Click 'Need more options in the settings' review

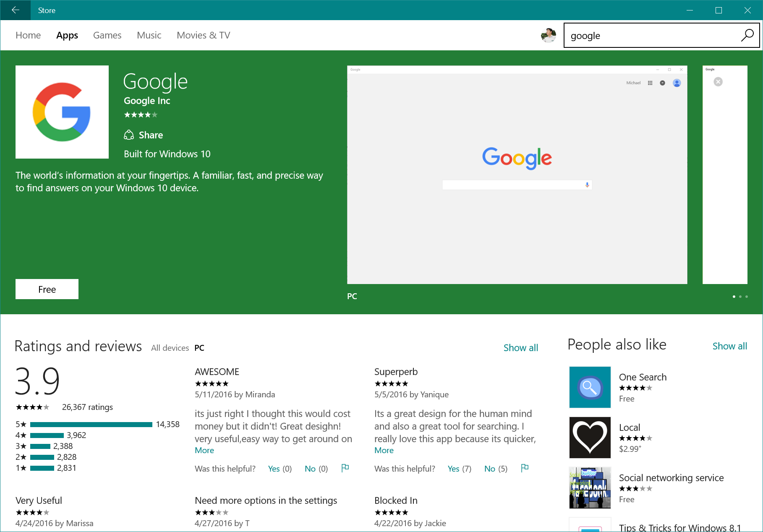pos(266,501)
